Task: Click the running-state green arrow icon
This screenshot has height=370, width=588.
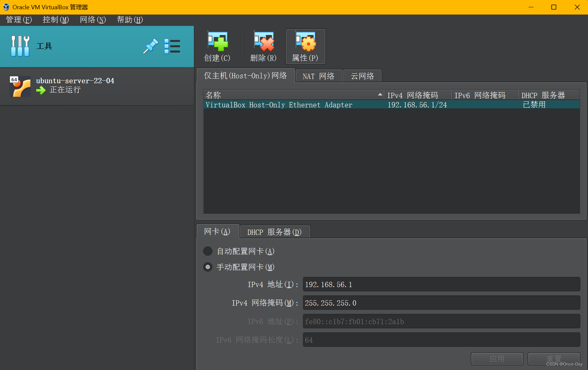Action: pyautogui.click(x=41, y=90)
